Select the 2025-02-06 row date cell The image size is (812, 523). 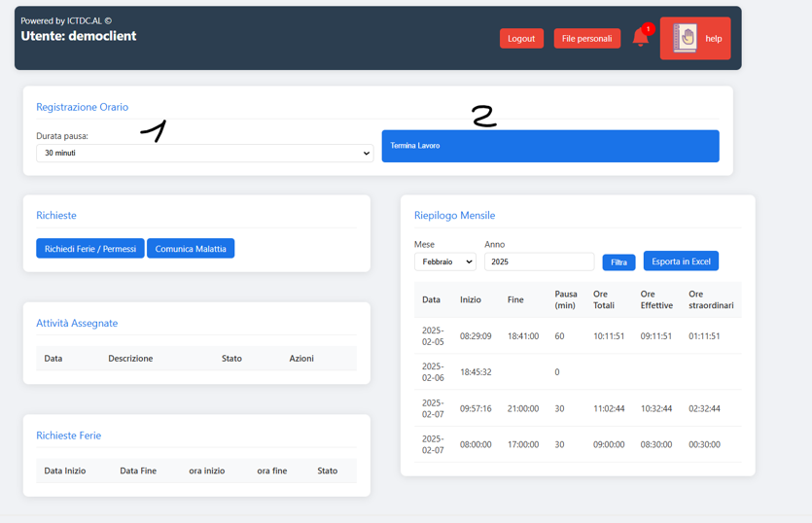pos(433,372)
